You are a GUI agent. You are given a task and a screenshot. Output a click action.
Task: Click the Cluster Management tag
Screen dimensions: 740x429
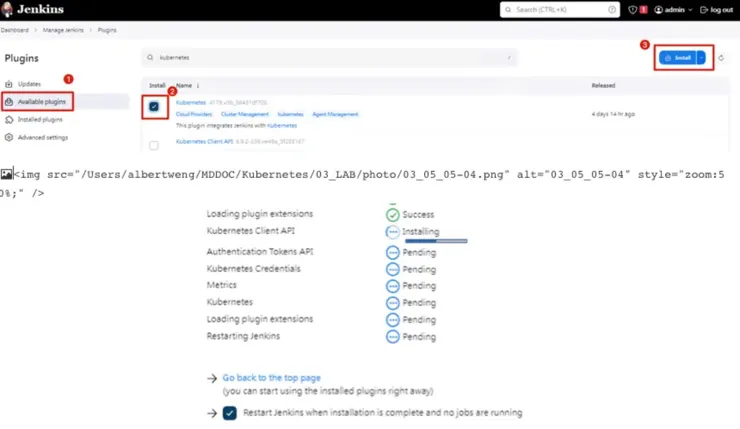coord(244,114)
